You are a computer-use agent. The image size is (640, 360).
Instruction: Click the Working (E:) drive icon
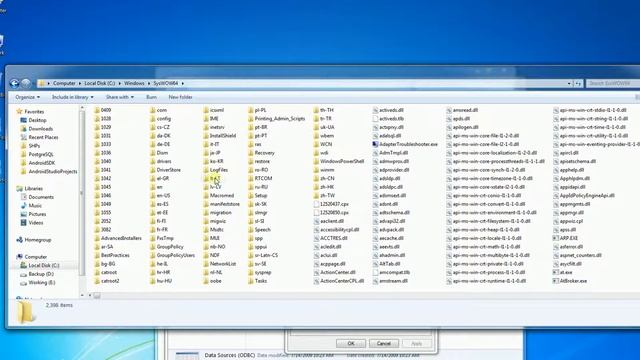click(x=23, y=282)
